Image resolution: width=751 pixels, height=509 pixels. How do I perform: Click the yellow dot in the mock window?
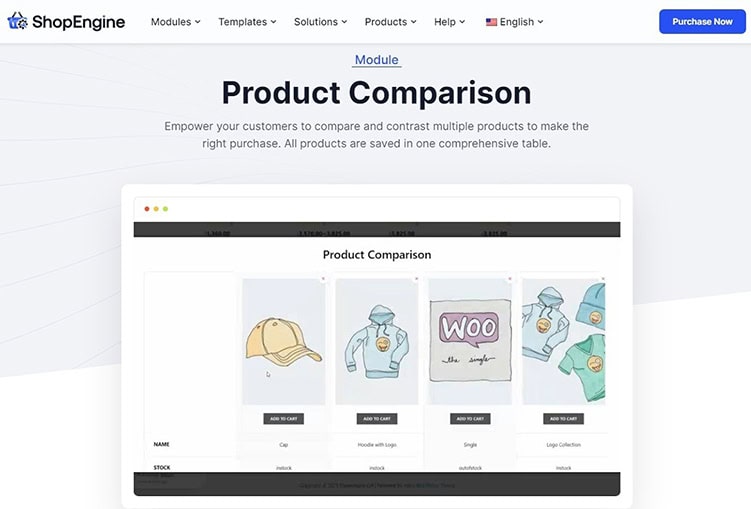156,209
